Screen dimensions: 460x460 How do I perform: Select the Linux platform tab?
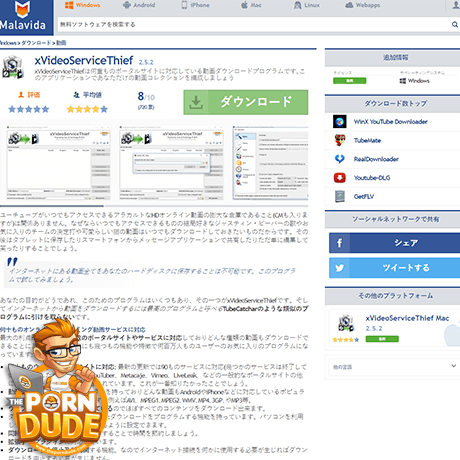click(x=307, y=5)
